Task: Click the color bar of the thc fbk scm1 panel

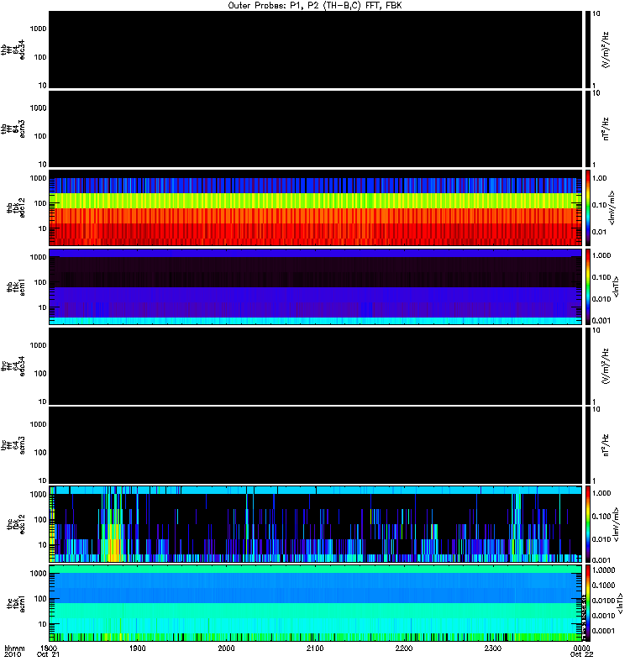Action: coord(588,603)
